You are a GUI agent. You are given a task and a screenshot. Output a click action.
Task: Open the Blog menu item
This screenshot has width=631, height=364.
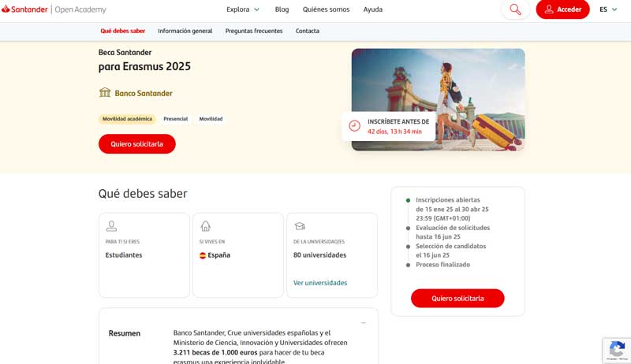[282, 9]
